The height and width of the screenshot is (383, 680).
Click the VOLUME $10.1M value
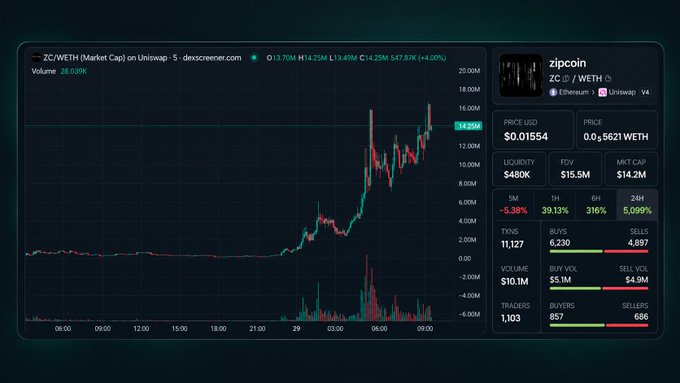click(514, 282)
